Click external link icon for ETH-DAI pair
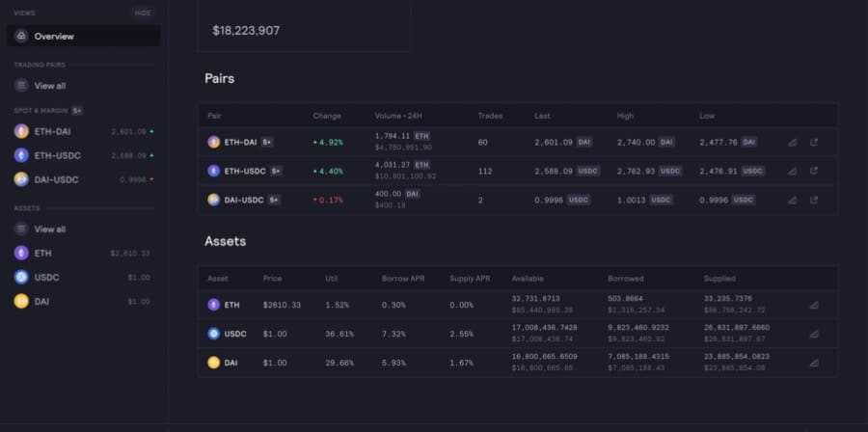 tap(814, 142)
